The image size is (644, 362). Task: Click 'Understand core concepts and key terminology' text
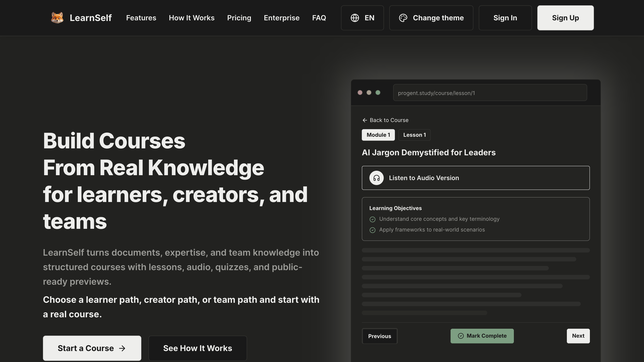(x=439, y=219)
